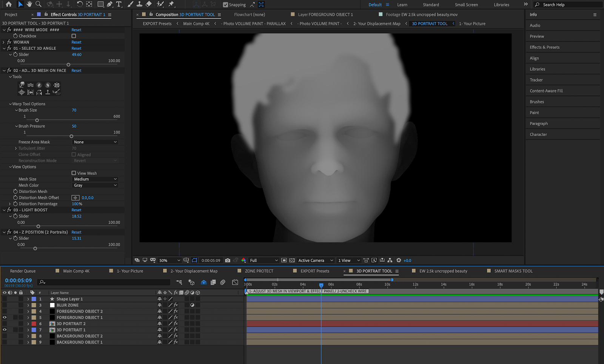Select the Zoom magnifier tool
This screenshot has height=364, width=604.
38,4
